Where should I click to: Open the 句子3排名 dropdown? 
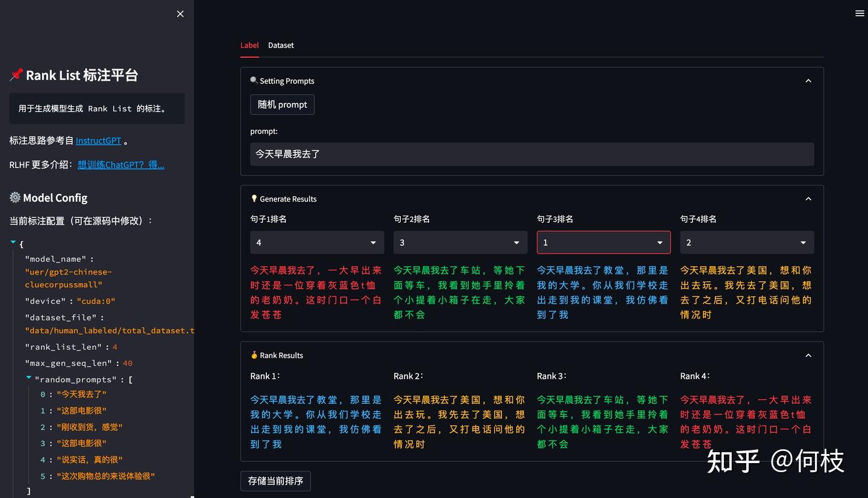(603, 243)
